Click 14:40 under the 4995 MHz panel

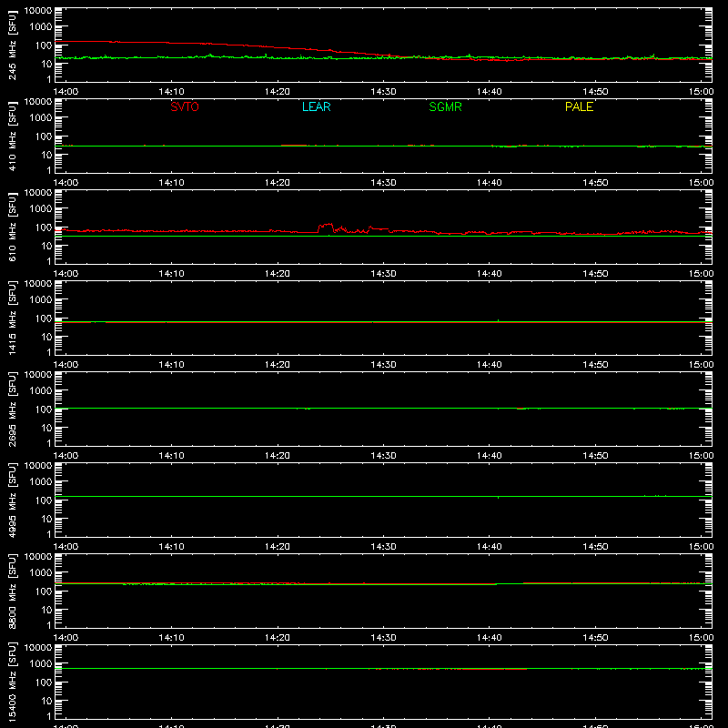(490, 547)
